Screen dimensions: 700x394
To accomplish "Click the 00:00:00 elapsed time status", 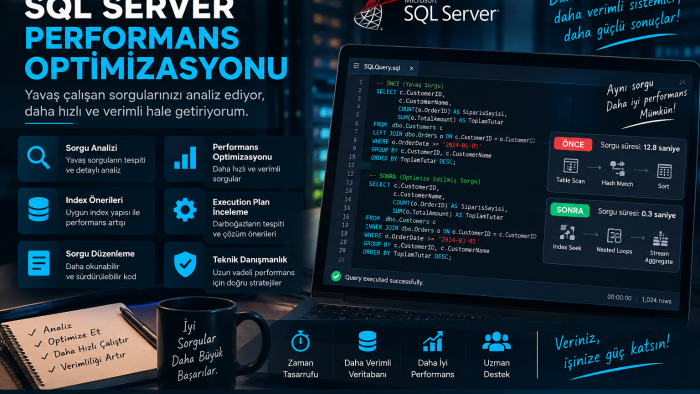I will point(619,297).
